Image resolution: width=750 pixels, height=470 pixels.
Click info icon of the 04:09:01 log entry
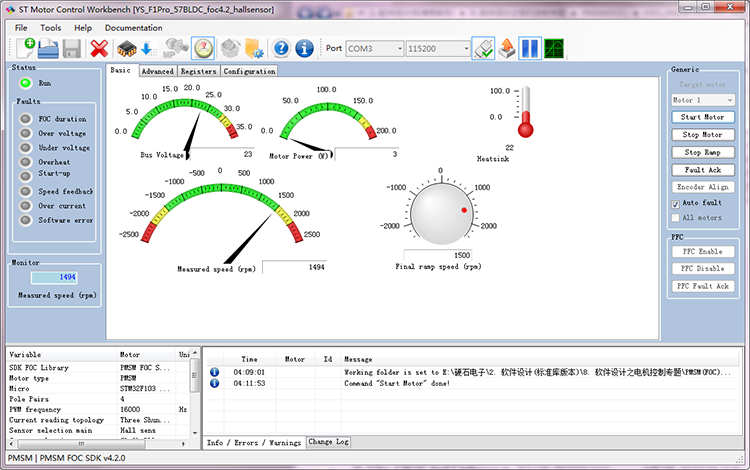215,372
